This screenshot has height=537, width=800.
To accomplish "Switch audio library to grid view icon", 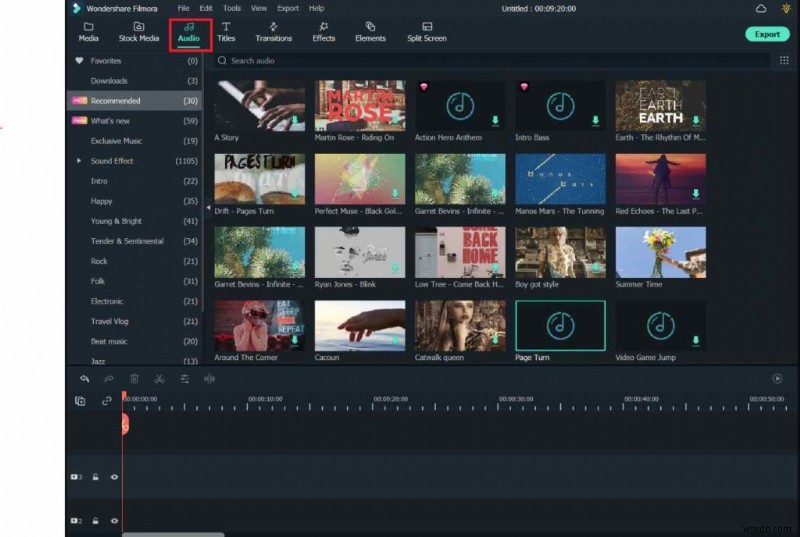I will (x=782, y=61).
